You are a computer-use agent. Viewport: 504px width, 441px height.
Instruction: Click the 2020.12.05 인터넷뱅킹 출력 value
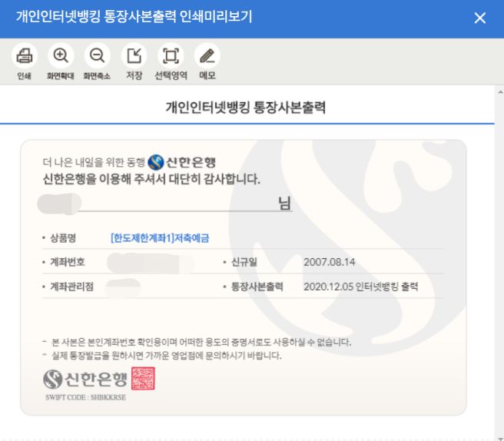(x=361, y=287)
